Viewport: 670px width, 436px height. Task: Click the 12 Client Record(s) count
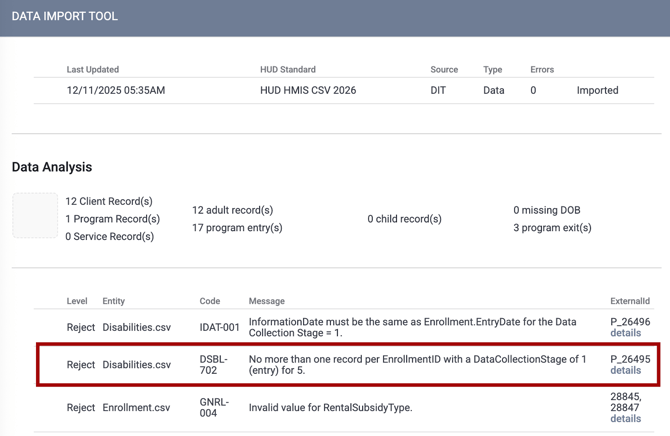(109, 201)
